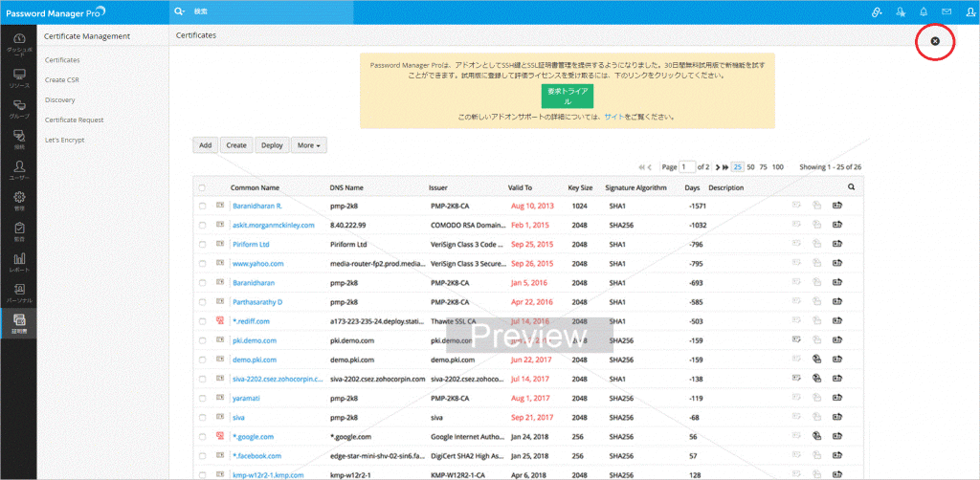The height and width of the screenshot is (480, 980).
Task: Click the table search magnifier icon
Action: point(850,187)
